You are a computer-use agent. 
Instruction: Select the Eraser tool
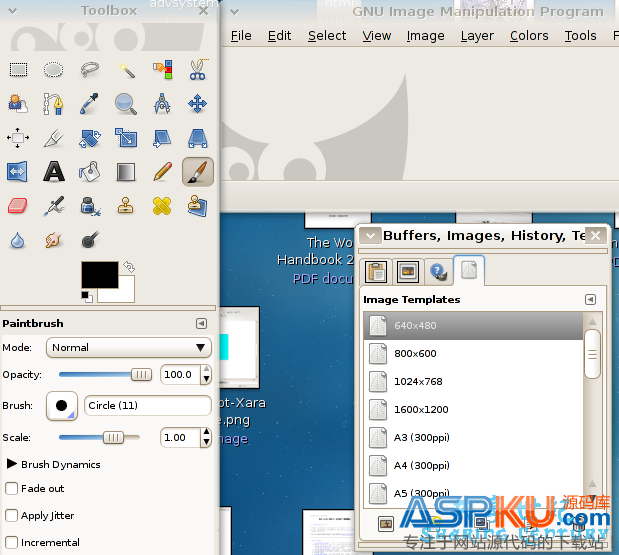(18, 206)
